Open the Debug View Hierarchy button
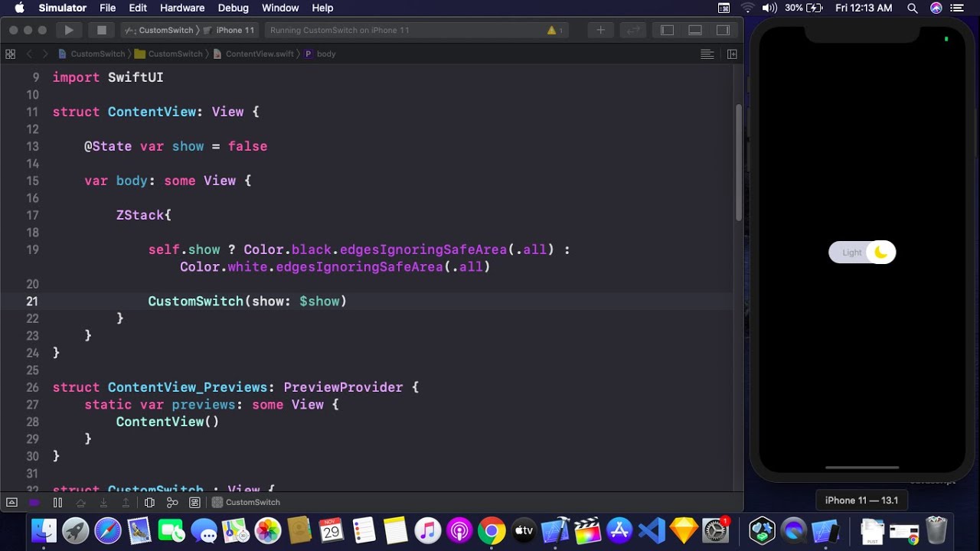This screenshot has height=551, width=980. click(149, 502)
